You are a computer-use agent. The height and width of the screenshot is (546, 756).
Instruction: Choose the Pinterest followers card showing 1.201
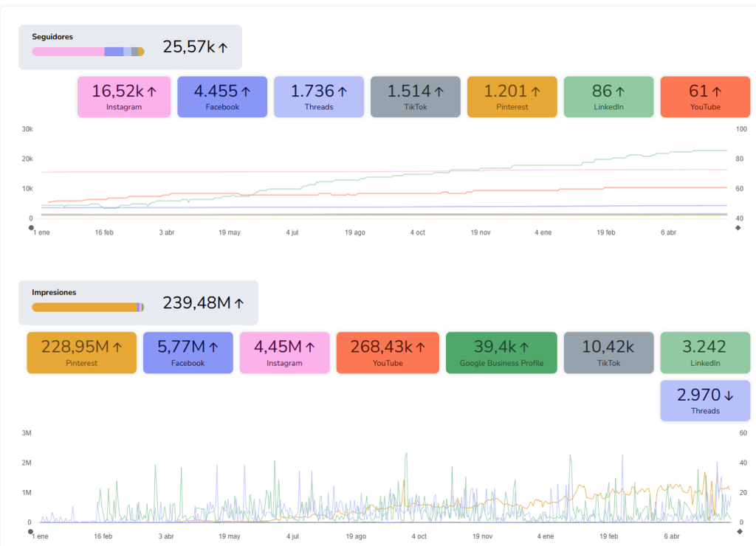512,97
